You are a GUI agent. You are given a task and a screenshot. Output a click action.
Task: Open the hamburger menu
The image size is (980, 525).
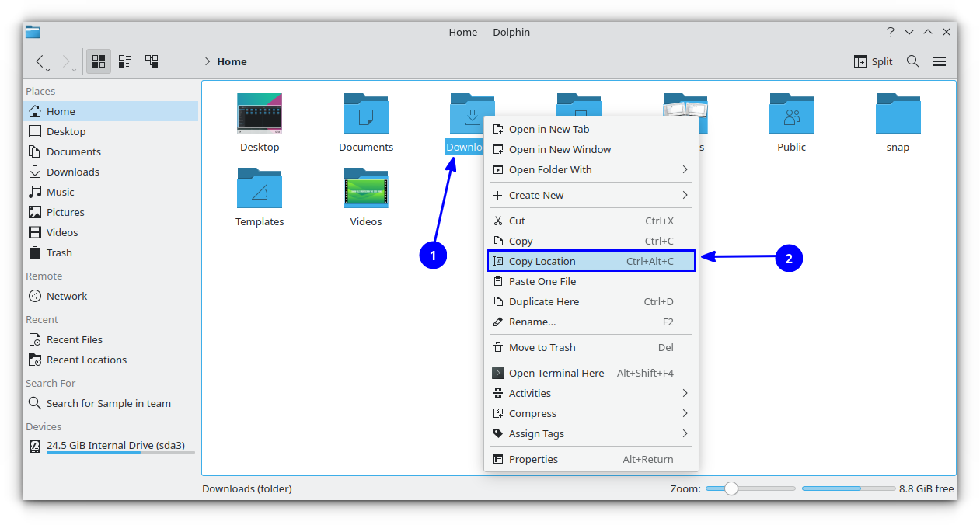939,61
